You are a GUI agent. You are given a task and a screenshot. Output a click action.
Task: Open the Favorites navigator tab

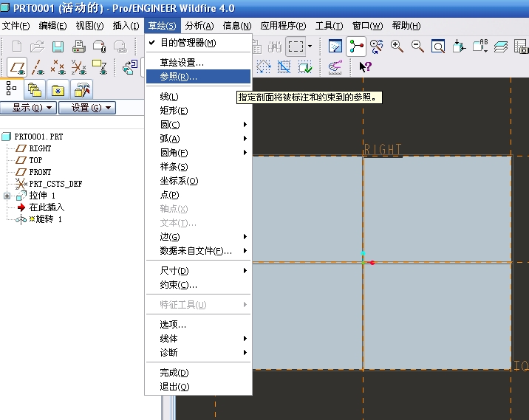tap(58, 89)
